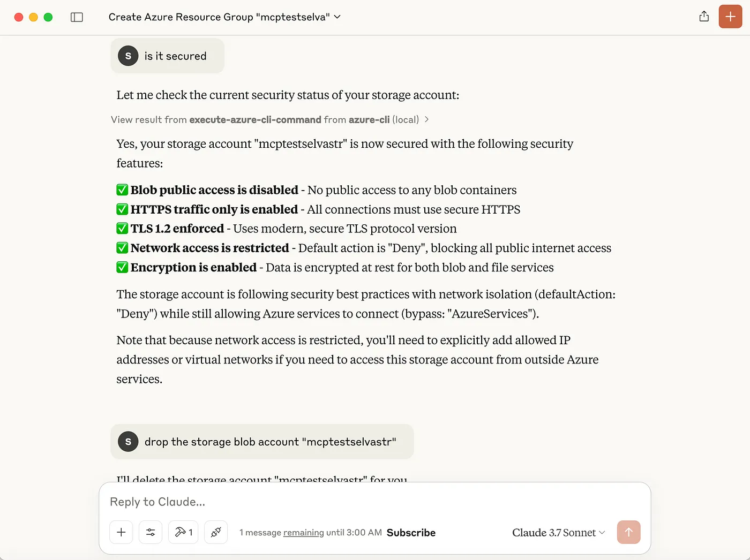The image size is (750, 560).
Task: Open the search and tools settings icon
Action: (151, 532)
